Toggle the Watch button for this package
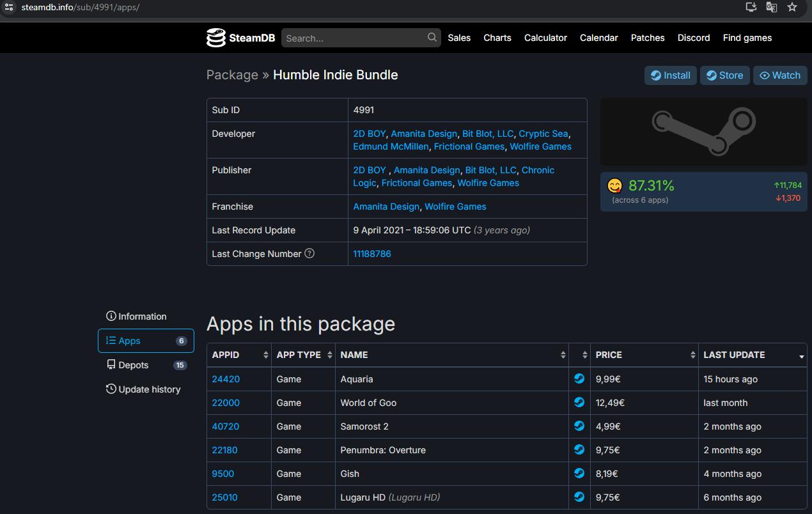The height and width of the screenshot is (514, 812). point(779,75)
